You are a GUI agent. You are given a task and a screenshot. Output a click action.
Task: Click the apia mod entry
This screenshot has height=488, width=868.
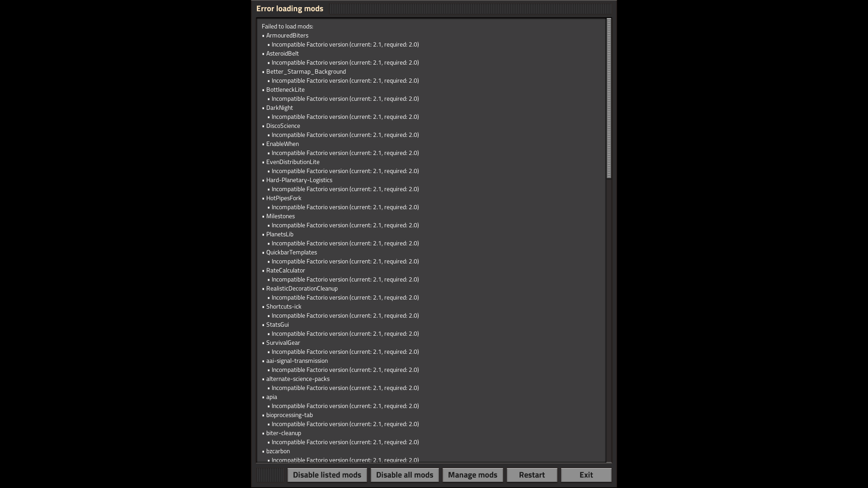tap(272, 397)
